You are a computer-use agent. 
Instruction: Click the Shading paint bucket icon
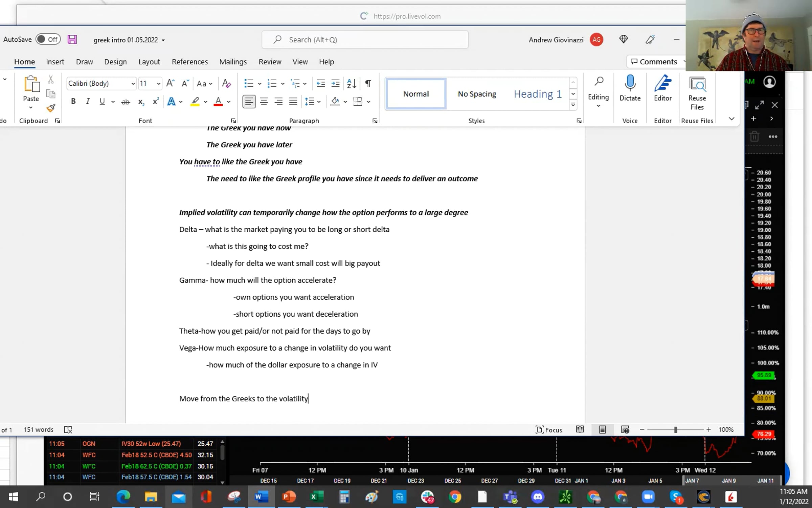click(335, 101)
